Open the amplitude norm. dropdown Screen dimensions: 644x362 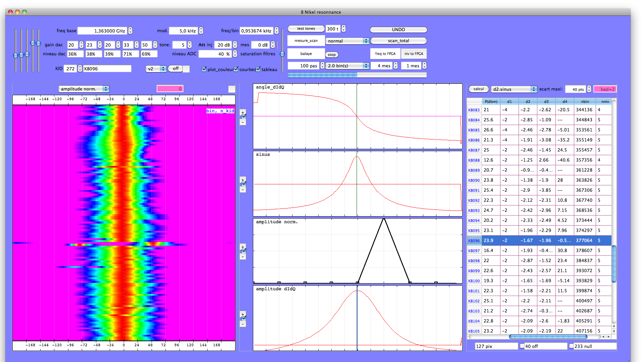[x=84, y=89]
